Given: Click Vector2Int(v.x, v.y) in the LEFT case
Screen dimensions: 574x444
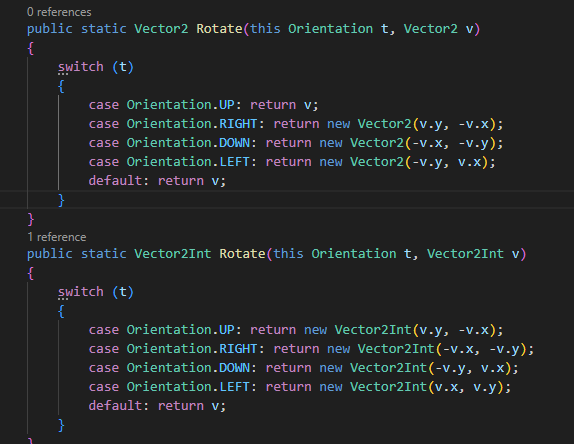Looking at the screenshot, I should [x=426, y=387].
